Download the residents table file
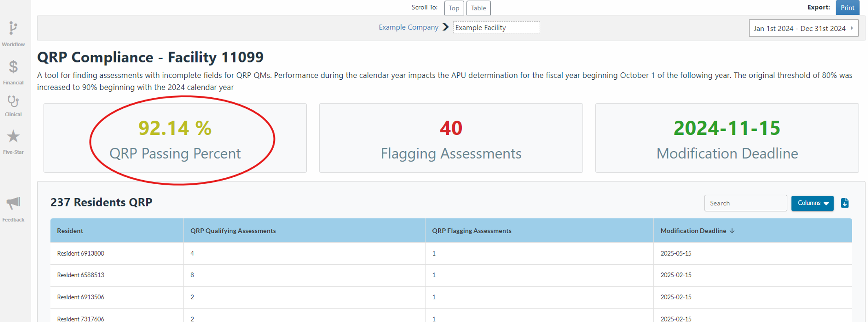 click(x=844, y=203)
